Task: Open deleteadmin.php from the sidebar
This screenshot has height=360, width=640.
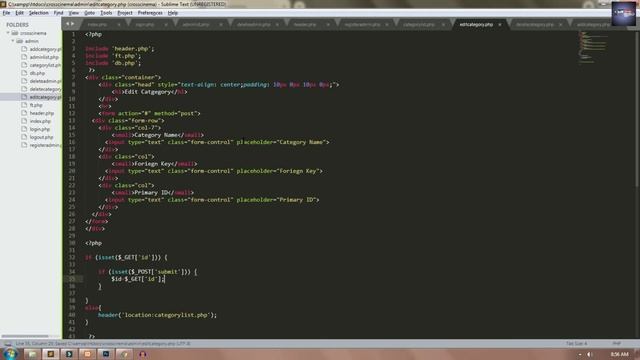Action: pyautogui.click(x=45, y=81)
